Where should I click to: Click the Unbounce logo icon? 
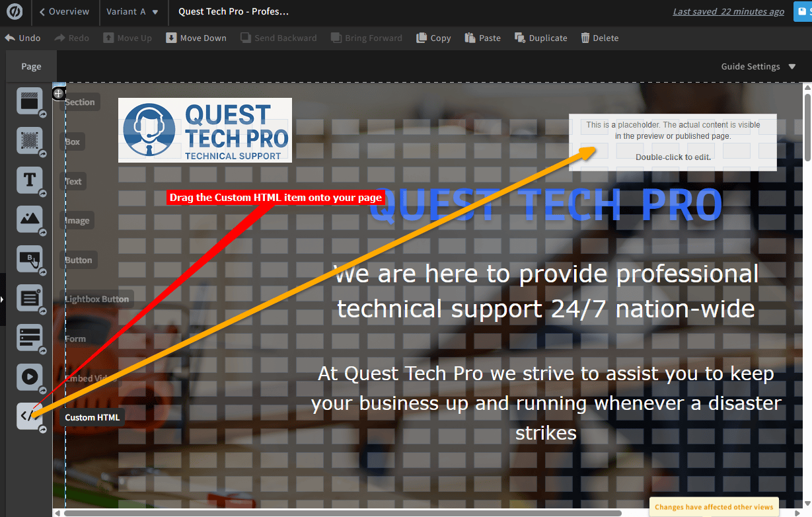pyautogui.click(x=15, y=11)
